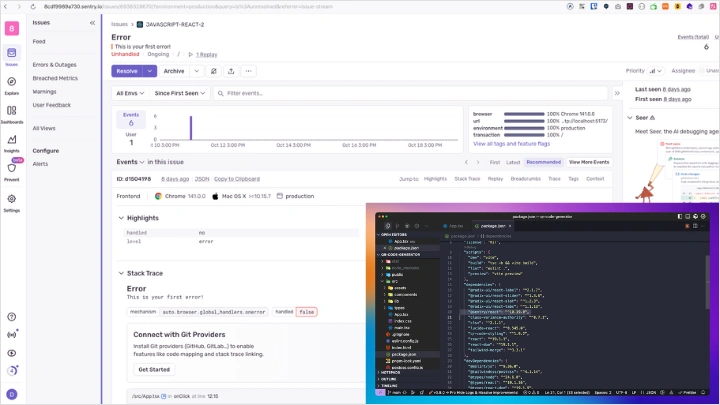Go to previous event arrow
Screen dimensions: 720x405
point(467,162)
